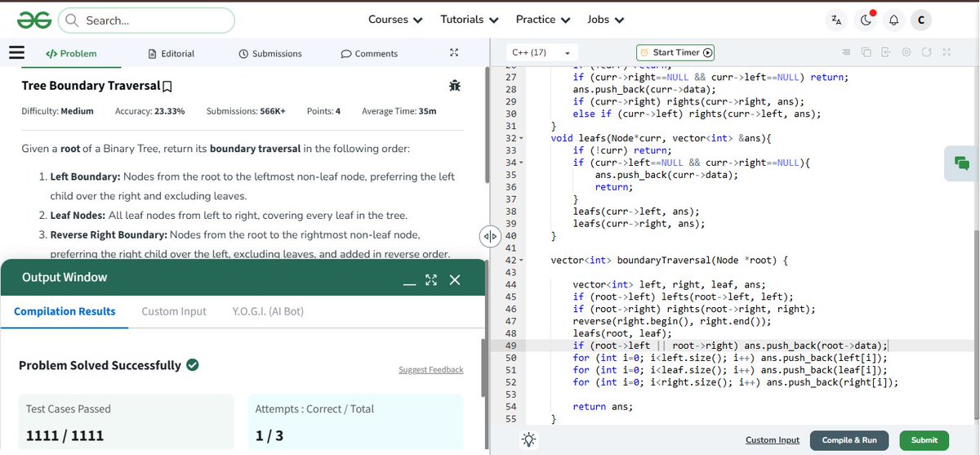Expand code editor to fullscreen
Image resolution: width=980 pixels, height=455 pixels.
point(947,52)
